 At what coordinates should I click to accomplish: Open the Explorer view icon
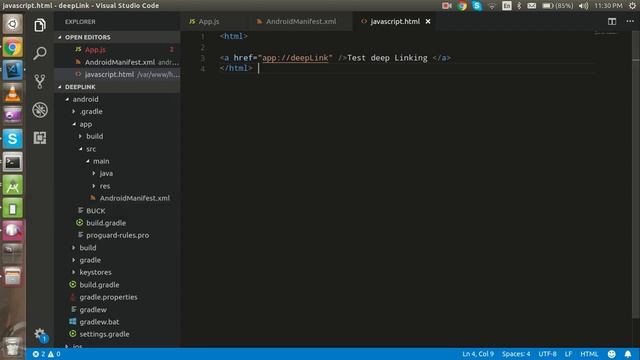(x=40, y=25)
